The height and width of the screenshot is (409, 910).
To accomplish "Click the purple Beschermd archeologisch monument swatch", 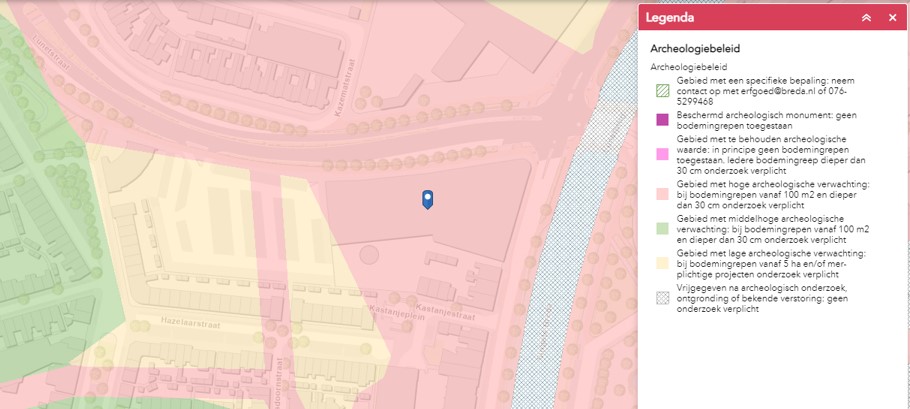I will click(x=662, y=121).
